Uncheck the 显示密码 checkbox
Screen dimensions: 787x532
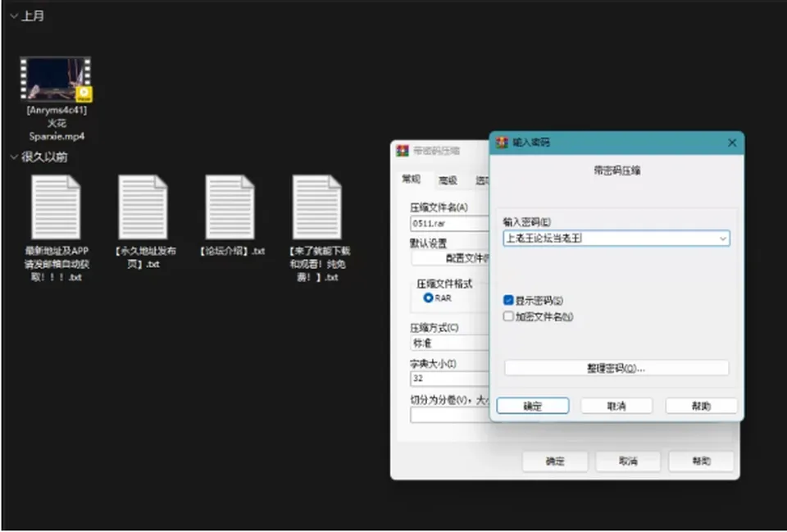point(508,300)
